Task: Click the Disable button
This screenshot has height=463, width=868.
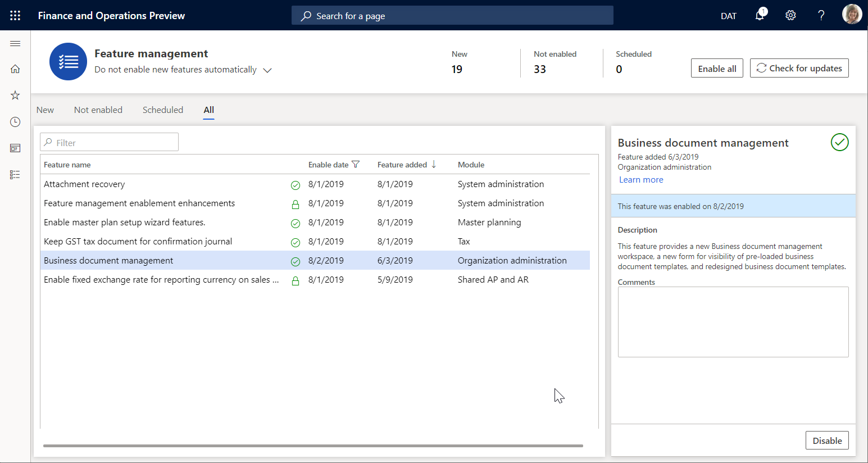Action: 827,441
